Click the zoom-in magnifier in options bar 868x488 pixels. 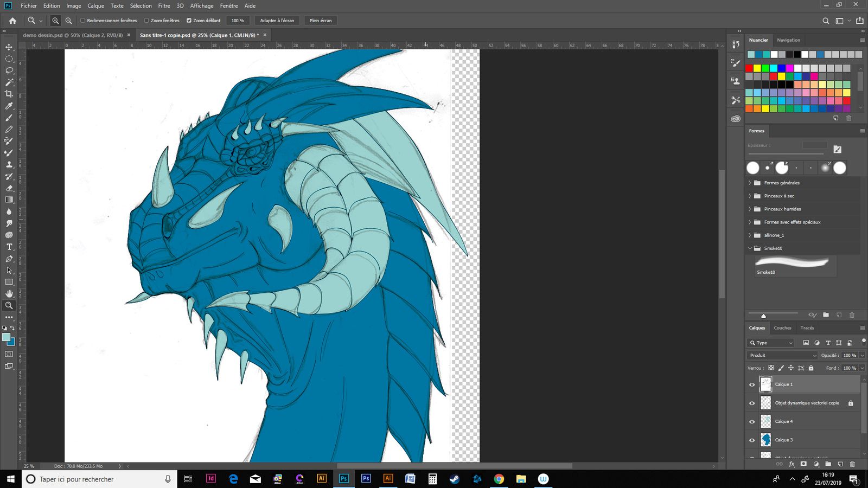(55, 21)
